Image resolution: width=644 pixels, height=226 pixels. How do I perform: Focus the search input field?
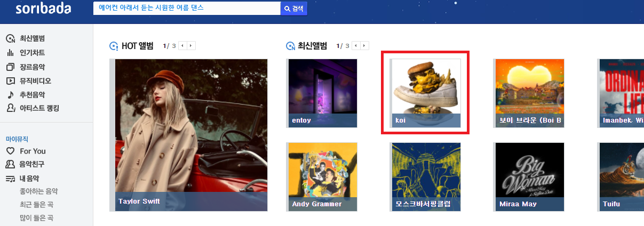pyautogui.click(x=187, y=9)
